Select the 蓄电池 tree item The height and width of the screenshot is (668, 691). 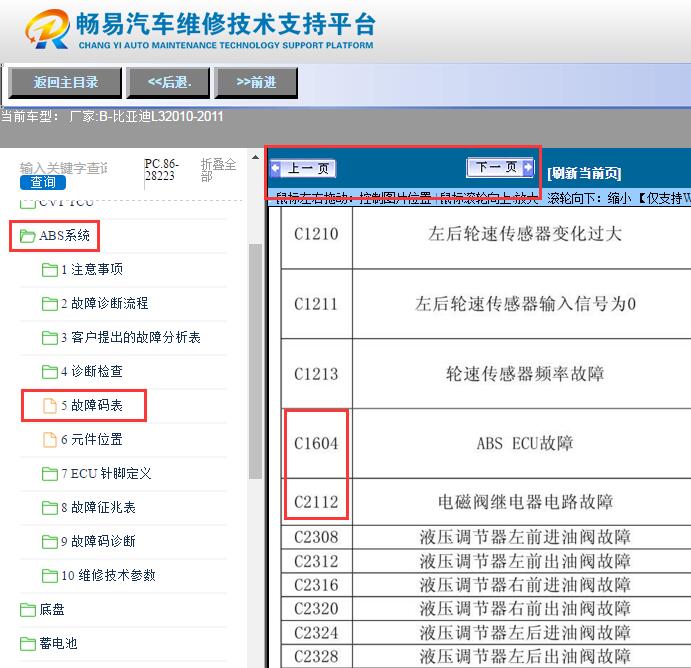(58, 643)
